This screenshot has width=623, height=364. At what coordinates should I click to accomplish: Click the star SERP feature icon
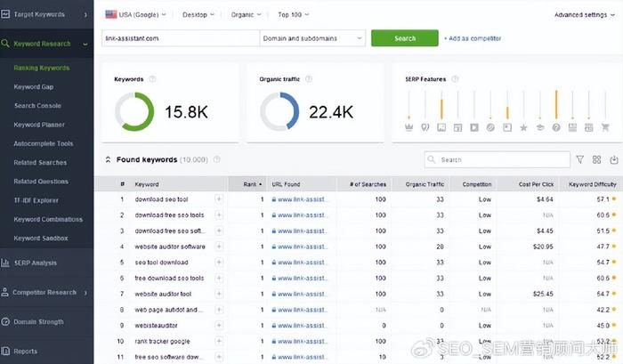[523, 127]
